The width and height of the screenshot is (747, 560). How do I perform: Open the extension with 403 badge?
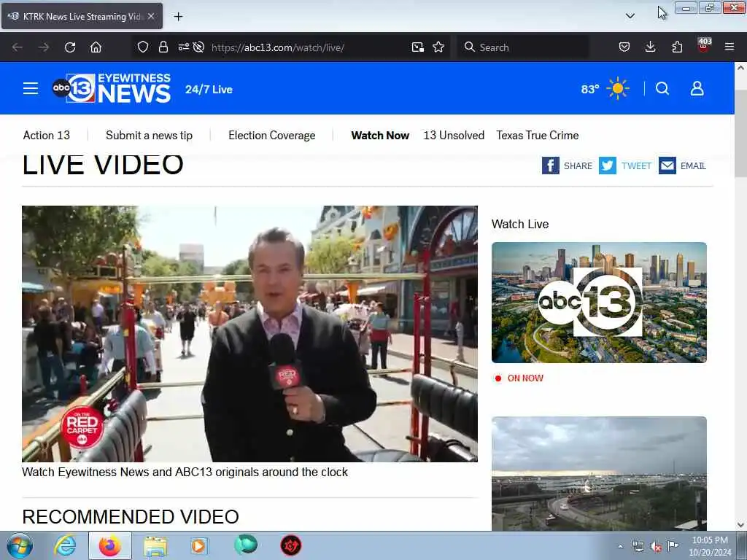[704, 45]
